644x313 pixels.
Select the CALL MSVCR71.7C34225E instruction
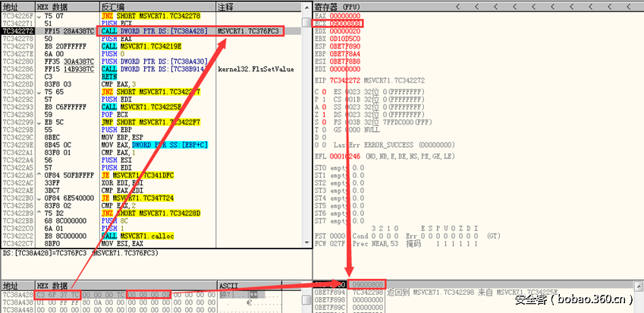pos(141,107)
